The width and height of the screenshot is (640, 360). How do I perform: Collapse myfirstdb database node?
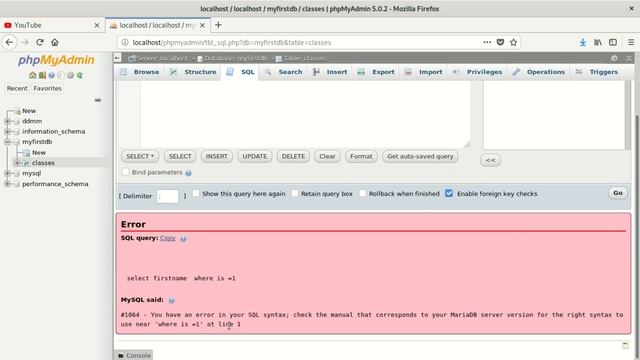7,142
